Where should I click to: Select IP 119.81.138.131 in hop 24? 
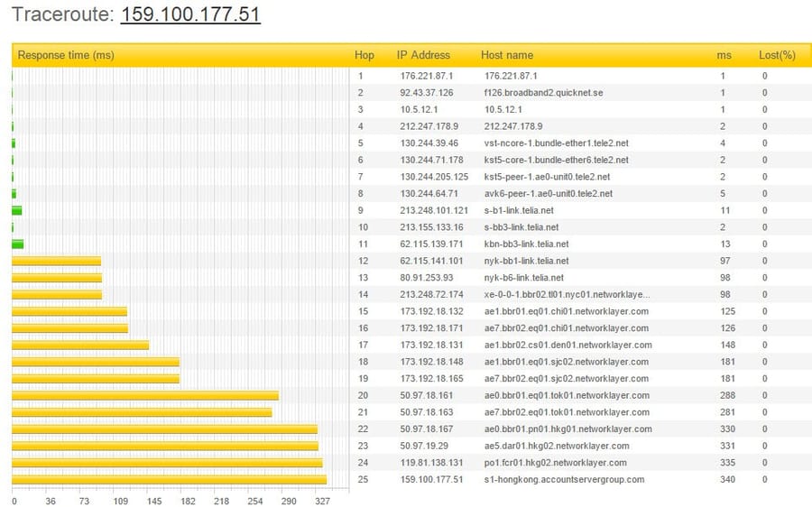[431, 463]
